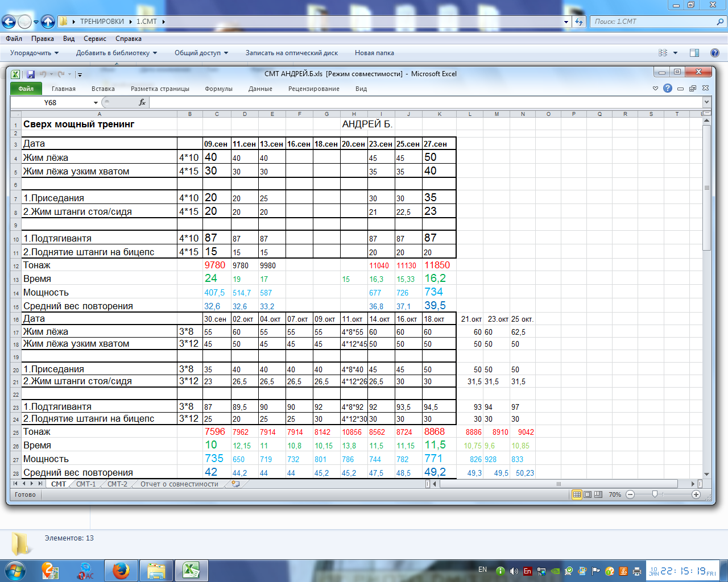Viewport: 728px width, 582px height.
Task: Click the Save icon in Excel's quick access toolbar
Action: (x=31, y=74)
